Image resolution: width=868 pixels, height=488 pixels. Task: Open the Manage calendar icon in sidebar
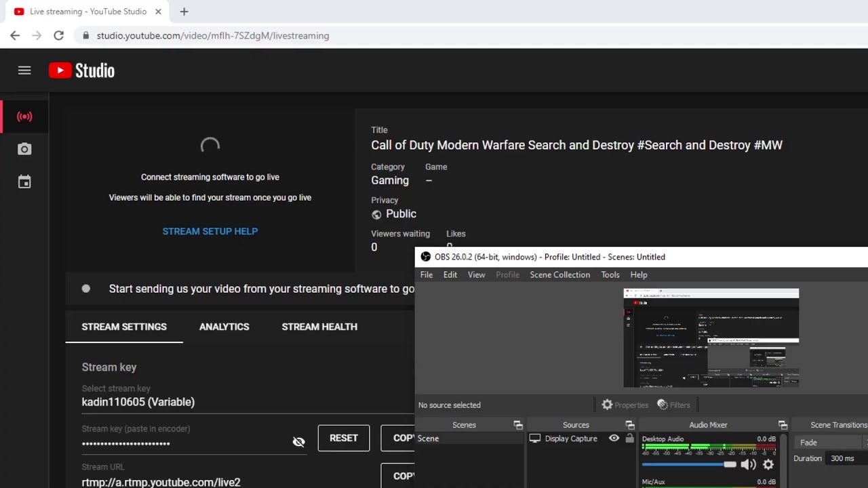(x=24, y=182)
